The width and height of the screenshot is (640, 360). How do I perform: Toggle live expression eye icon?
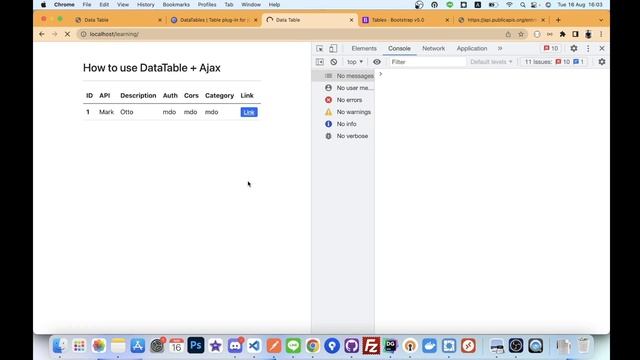[377, 62]
